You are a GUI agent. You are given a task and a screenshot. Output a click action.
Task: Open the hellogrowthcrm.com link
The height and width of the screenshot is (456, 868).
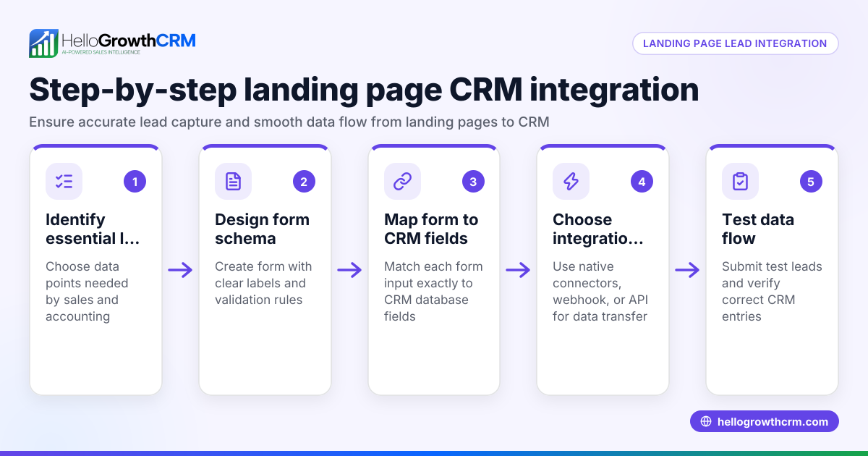coord(765,421)
